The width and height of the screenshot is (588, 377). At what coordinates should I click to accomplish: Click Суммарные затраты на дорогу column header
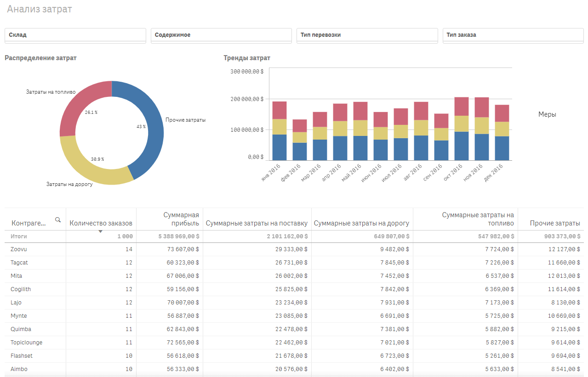361,223
